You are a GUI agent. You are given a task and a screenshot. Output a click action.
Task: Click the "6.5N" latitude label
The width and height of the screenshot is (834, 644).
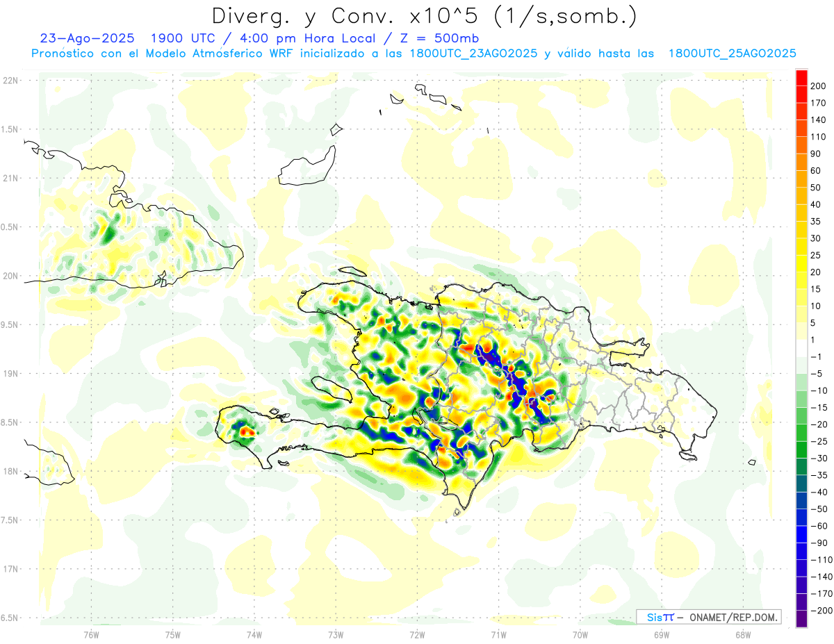pos(10,618)
